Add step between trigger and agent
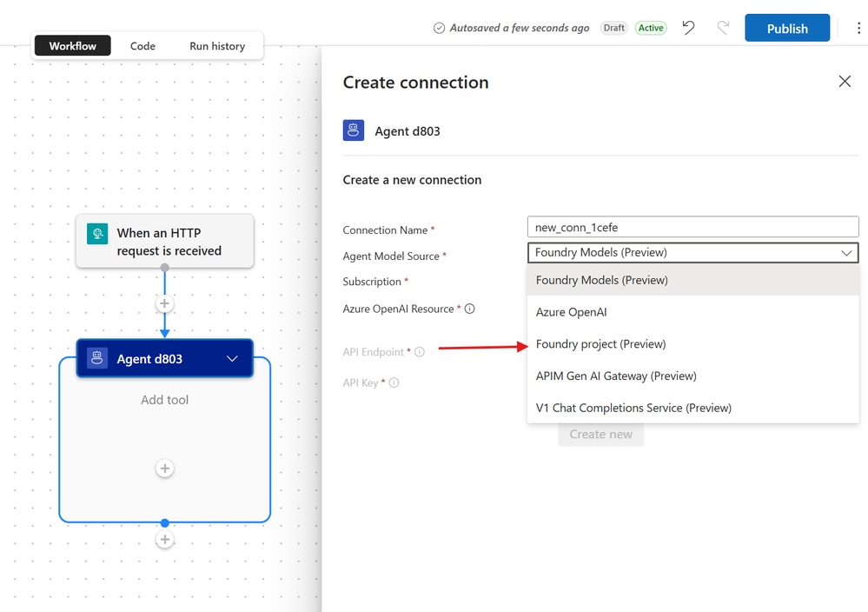 [164, 303]
